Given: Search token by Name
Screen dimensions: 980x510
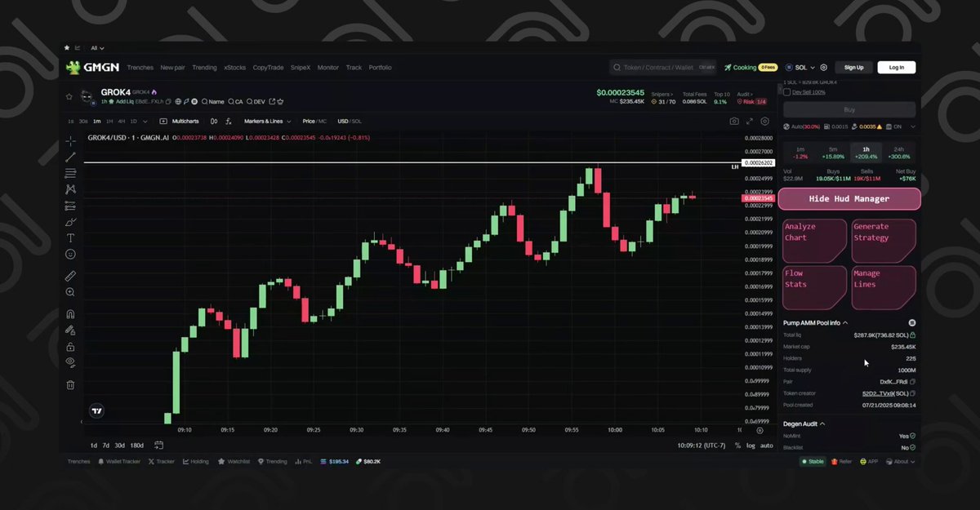Looking at the screenshot, I should [212, 101].
